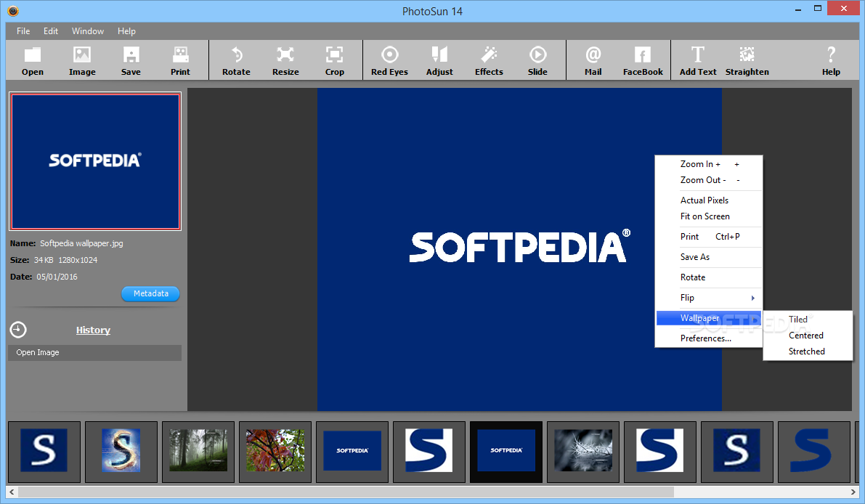Select the glowing S filmstrip thumbnail
Screen dimensions: 865x504
(121, 451)
